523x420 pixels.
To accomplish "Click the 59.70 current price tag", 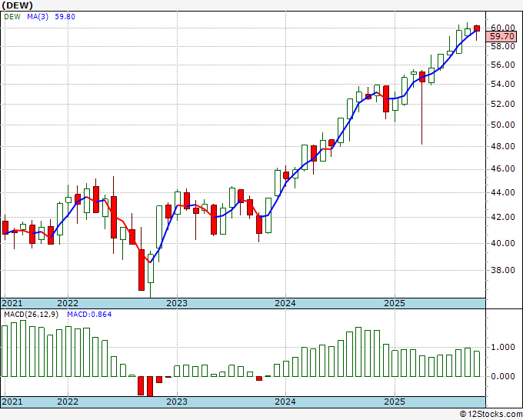I will click(x=501, y=36).
